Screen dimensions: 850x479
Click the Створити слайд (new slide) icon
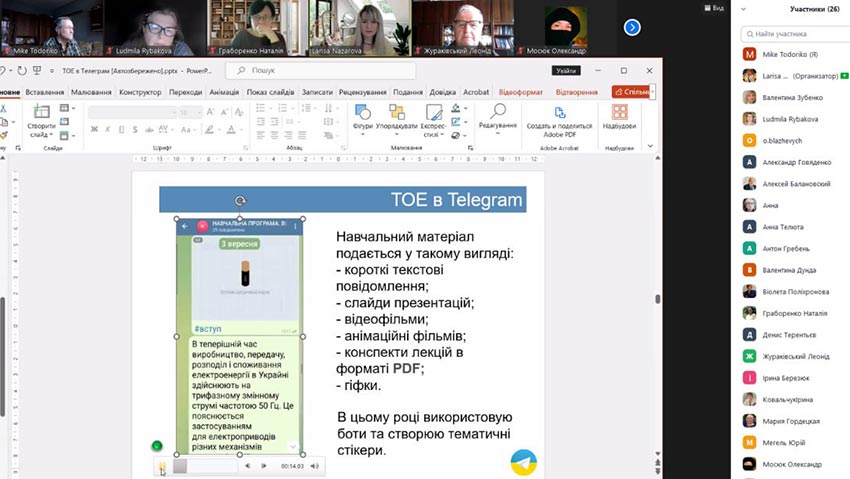(41, 112)
